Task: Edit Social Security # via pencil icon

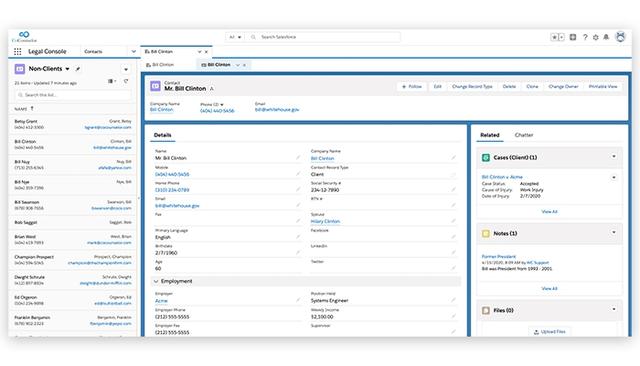Action: 453,189
